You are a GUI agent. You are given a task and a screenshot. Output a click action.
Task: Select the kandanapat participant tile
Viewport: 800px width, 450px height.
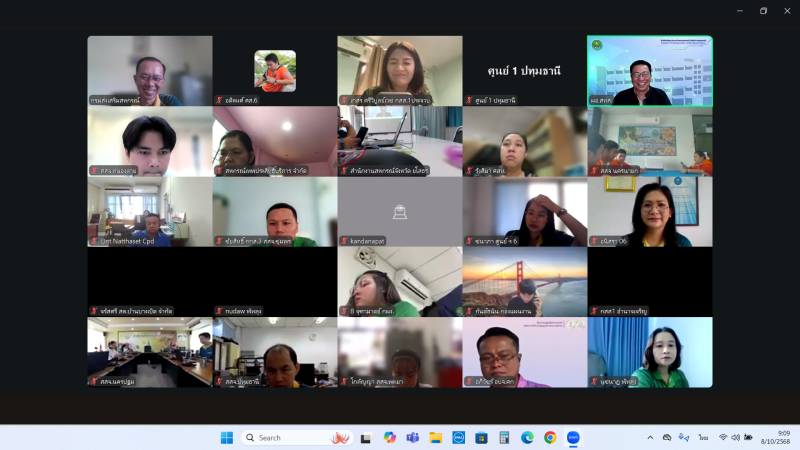399,211
